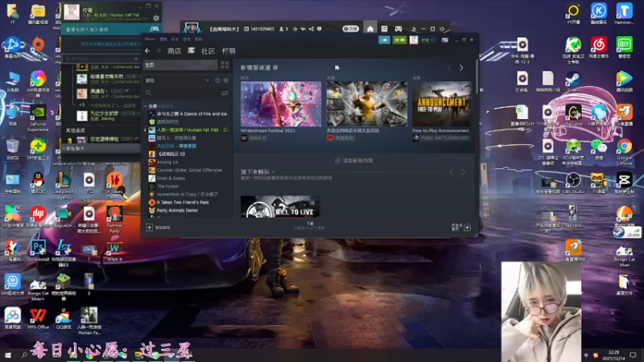Open friends and chat at bottom right
Screen dimensions: 644x362
coord(460,227)
